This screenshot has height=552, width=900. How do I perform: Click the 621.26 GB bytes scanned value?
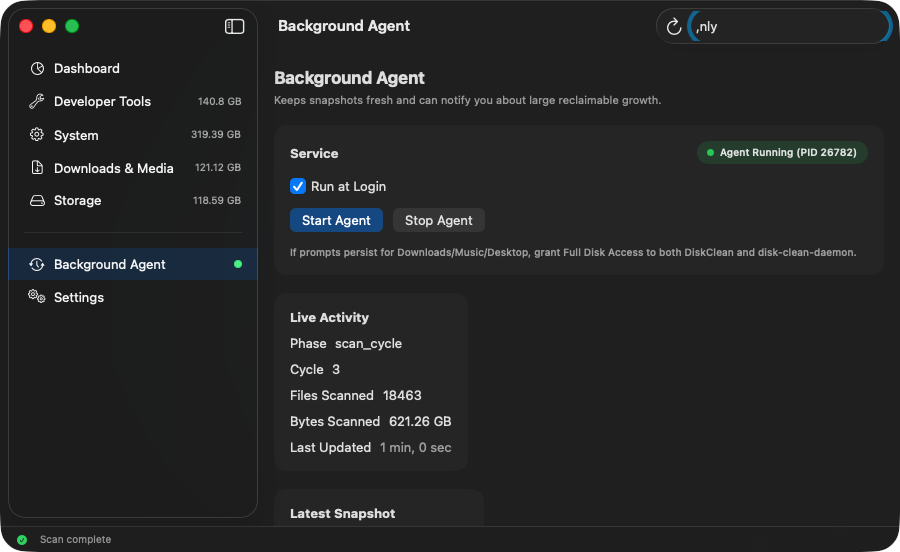[x=420, y=421]
